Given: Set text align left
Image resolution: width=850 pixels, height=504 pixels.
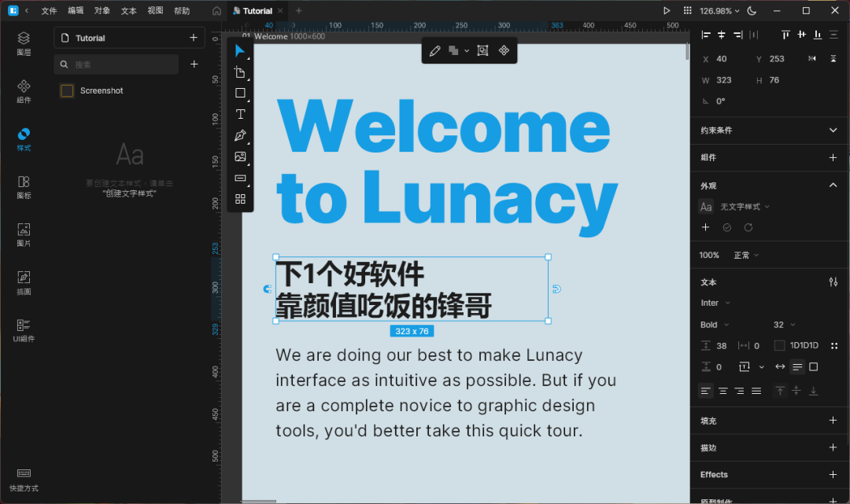Looking at the screenshot, I should coord(705,391).
